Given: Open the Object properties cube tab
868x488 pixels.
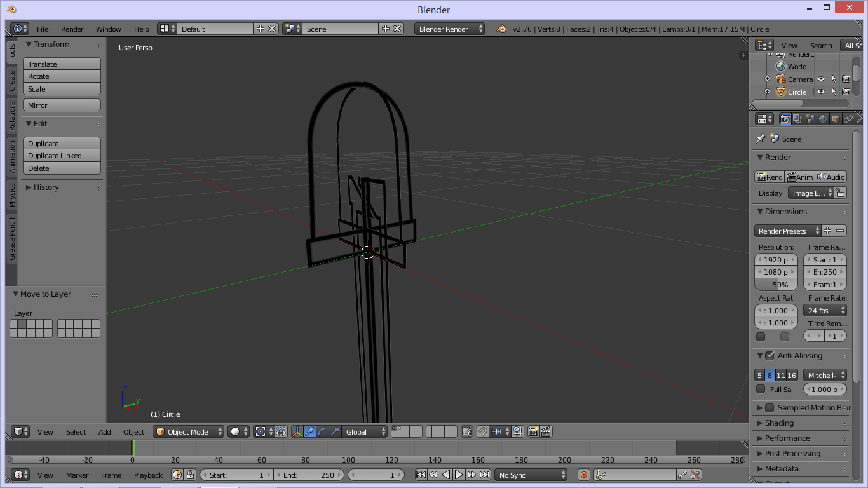Looking at the screenshot, I should point(836,119).
